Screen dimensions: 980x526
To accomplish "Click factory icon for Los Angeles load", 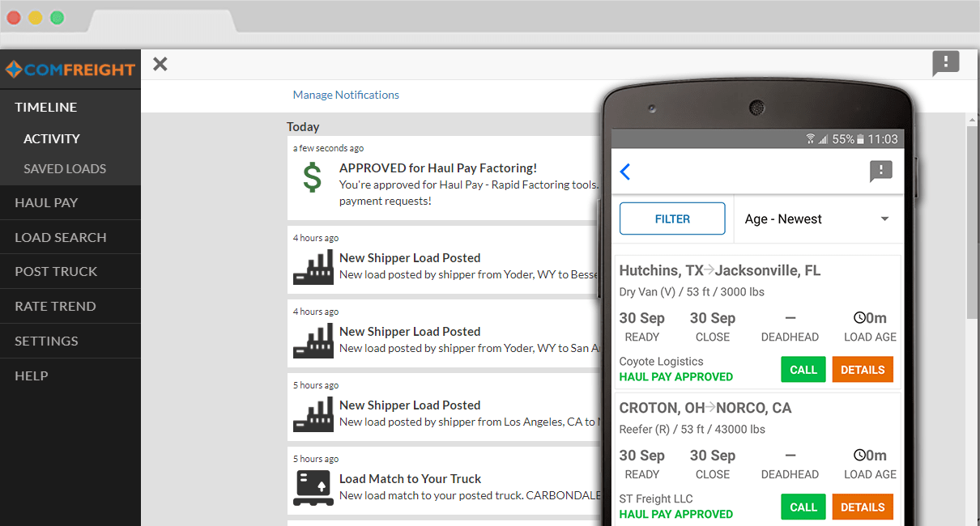I will tap(313, 414).
